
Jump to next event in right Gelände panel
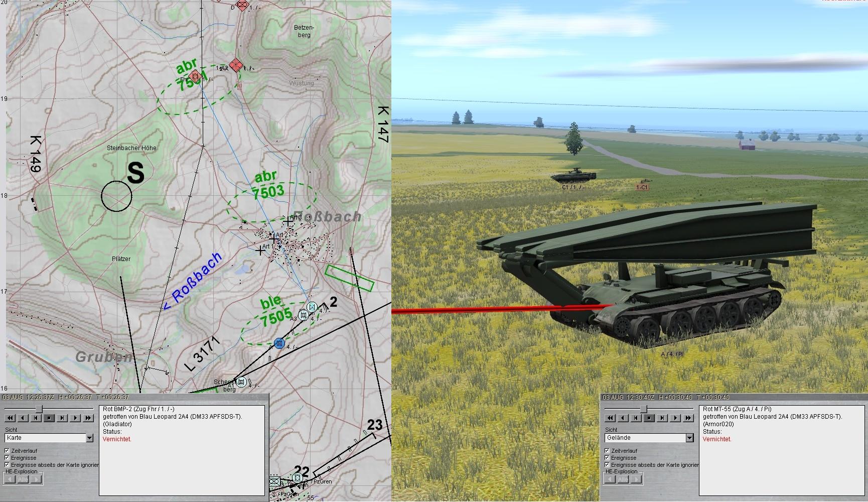click(662, 418)
